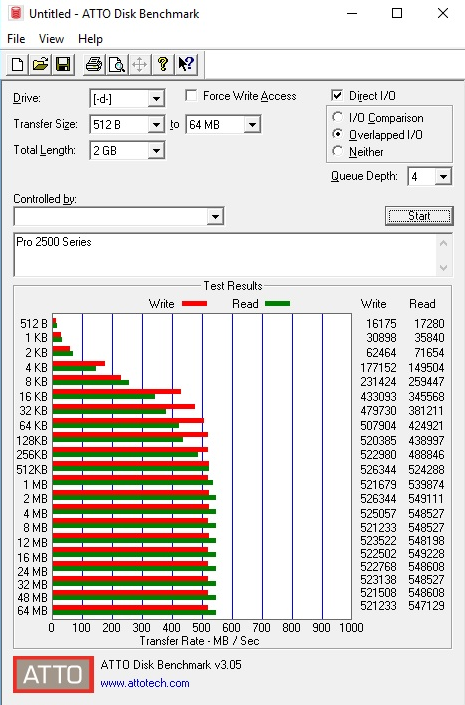Select the Neither radio button
The width and height of the screenshot is (465, 705).
[337, 151]
